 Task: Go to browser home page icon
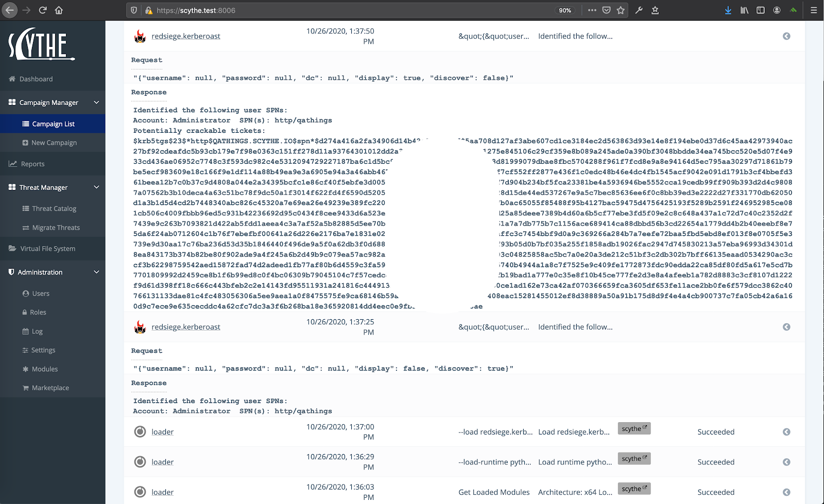point(59,10)
